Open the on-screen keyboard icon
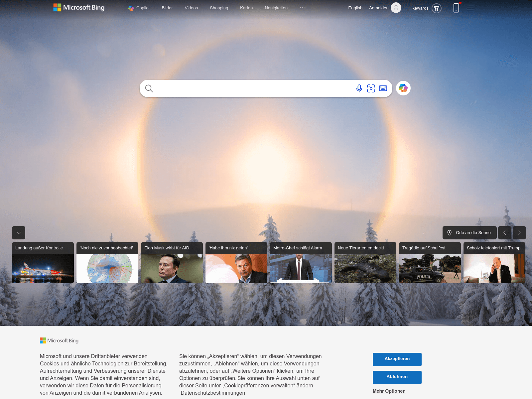This screenshot has width=532, height=399. 383,88
